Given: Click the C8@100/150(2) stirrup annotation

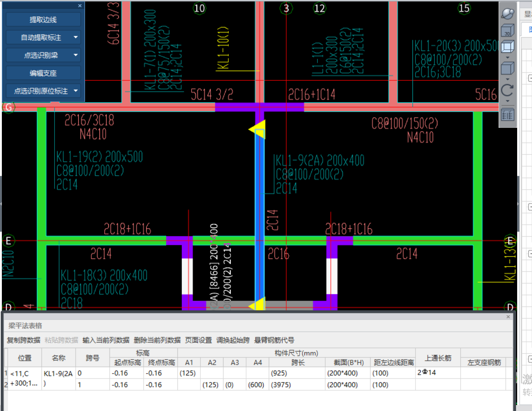Looking at the screenshot, I should [x=405, y=123].
